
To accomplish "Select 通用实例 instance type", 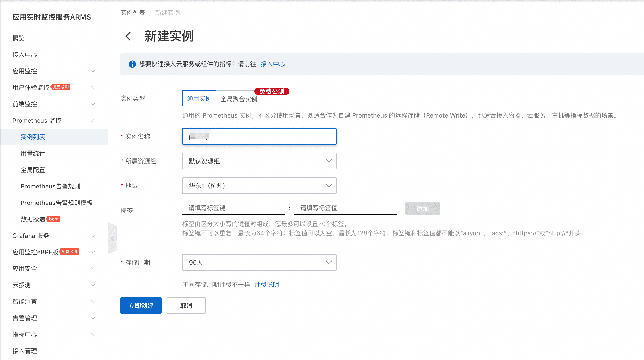I will (199, 98).
